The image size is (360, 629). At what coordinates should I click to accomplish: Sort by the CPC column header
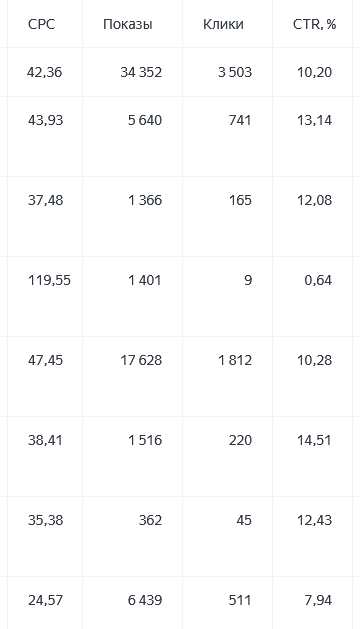click(41, 24)
